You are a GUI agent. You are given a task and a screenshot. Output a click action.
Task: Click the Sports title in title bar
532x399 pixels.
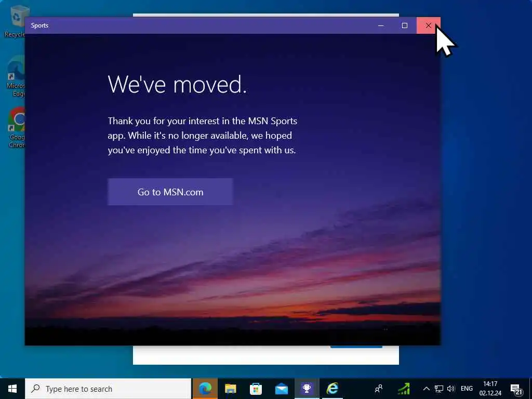39,25
